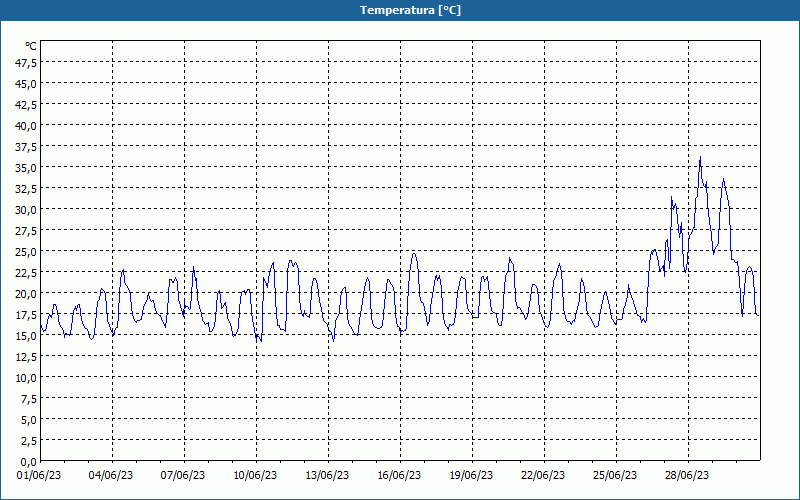Click the 10/06/23 date label

pos(255,476)
